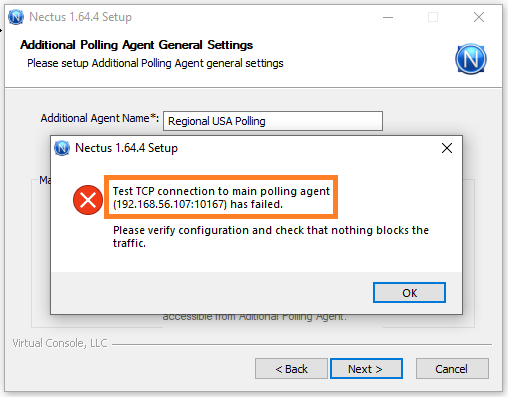
Task: Cancel the Nectus installation
Action: tap(452, 369)
